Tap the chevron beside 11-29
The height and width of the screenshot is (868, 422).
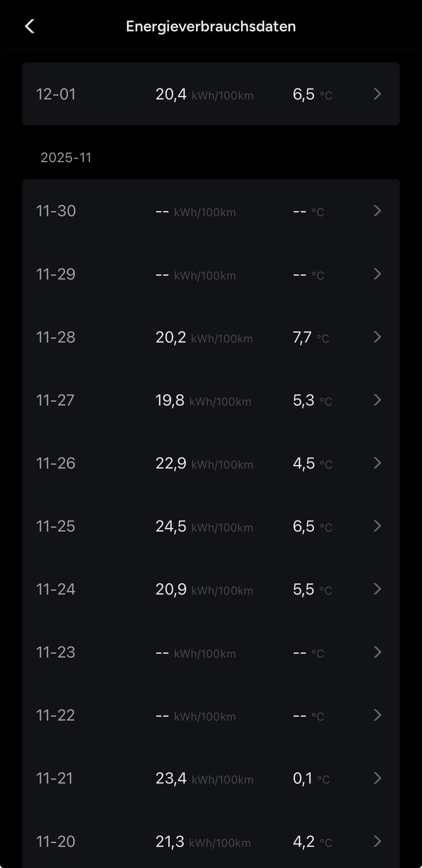pos(377,274)
